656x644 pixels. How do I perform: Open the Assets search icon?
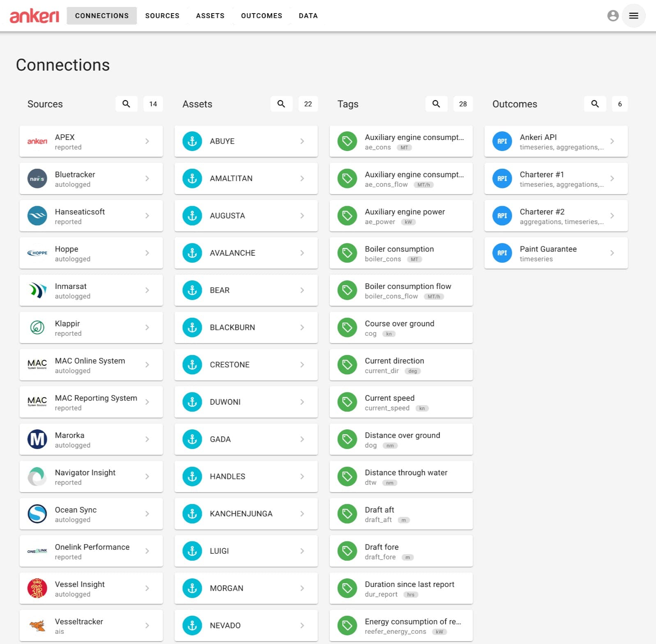(281, 104)
